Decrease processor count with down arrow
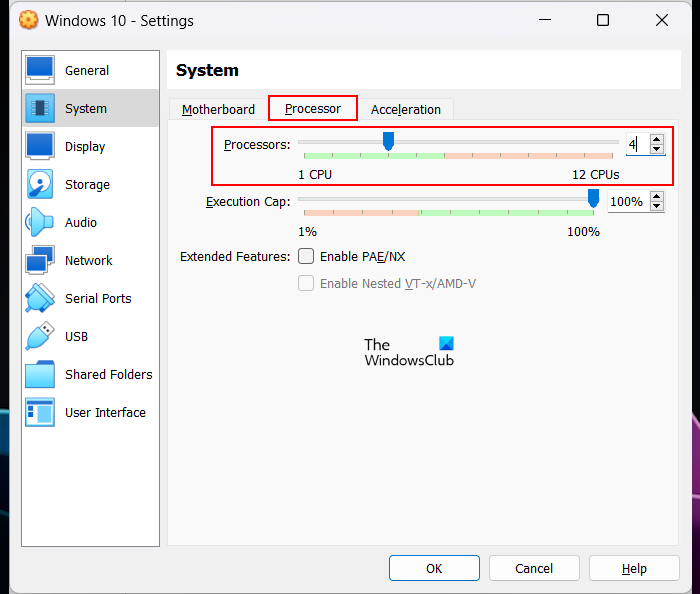Viewport: 700px width, 594px height. pyautogui.click(x=656, y=149)
